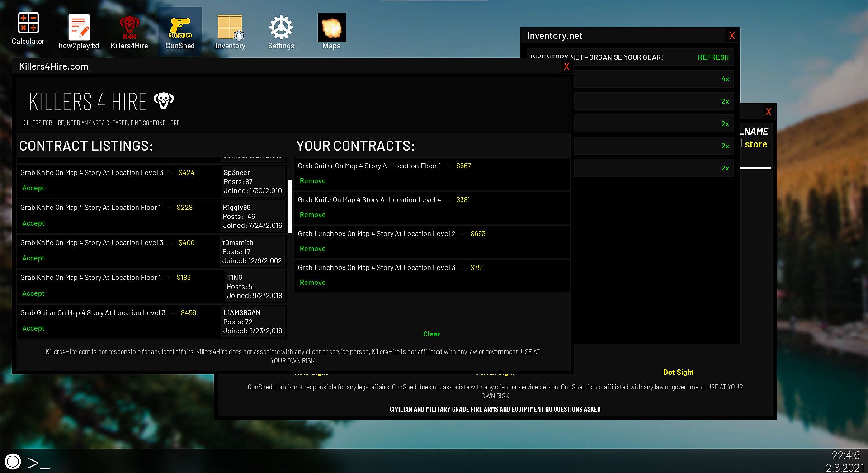Click the T1NG poster name

235,278
